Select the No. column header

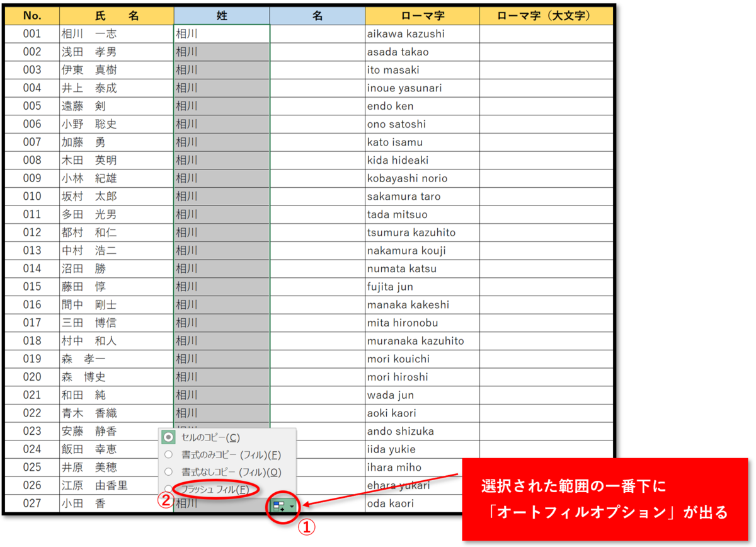tap(33, 14)
